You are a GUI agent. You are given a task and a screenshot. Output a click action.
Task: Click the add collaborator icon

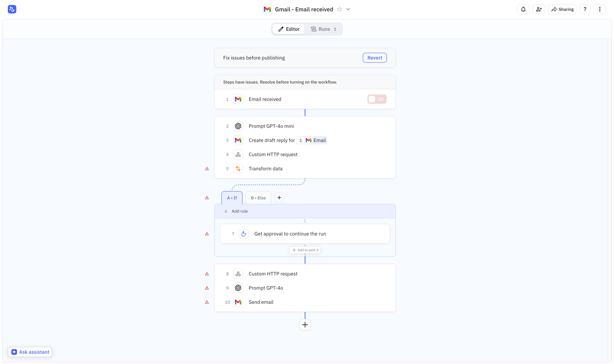click(539, 9)
